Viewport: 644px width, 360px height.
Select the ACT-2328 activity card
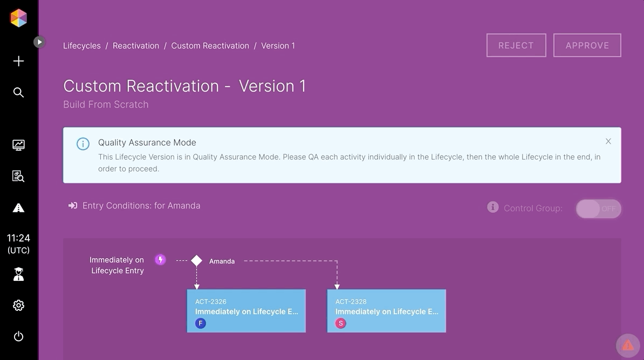point(386,311)
